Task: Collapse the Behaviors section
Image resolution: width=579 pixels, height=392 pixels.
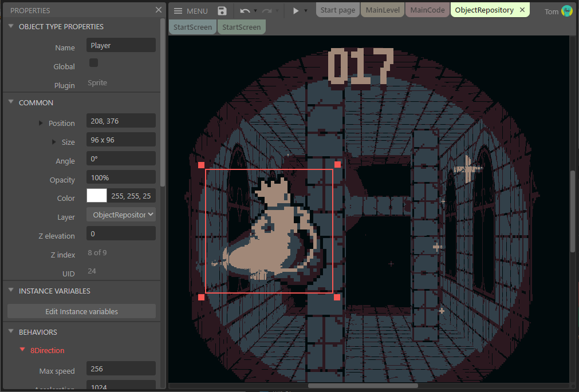Action: (x=10, y=332)
